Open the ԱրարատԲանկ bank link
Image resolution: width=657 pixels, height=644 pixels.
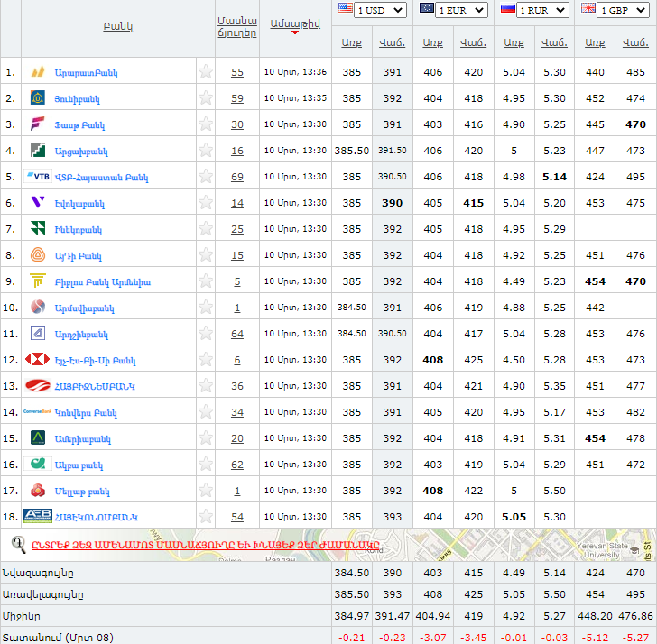click(87, 73)
